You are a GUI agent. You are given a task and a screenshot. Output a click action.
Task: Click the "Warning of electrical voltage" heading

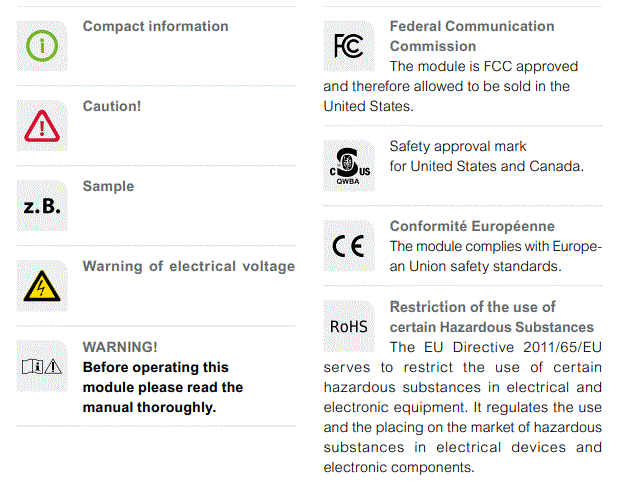pos(188,266)
